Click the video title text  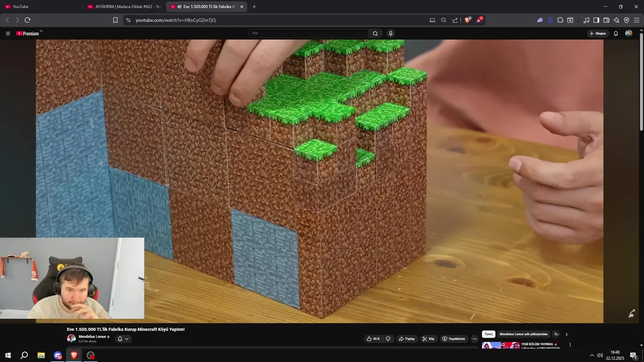tap(126, 329)
